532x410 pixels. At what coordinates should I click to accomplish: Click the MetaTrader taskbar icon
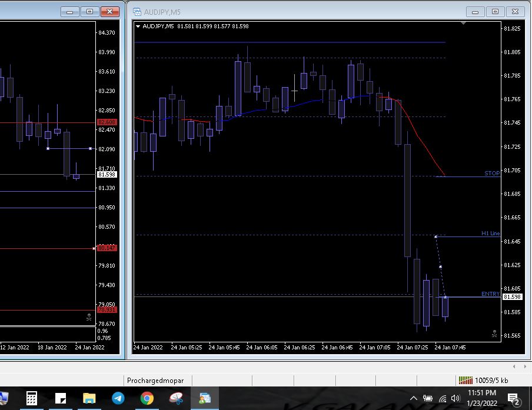click(205, 398)
